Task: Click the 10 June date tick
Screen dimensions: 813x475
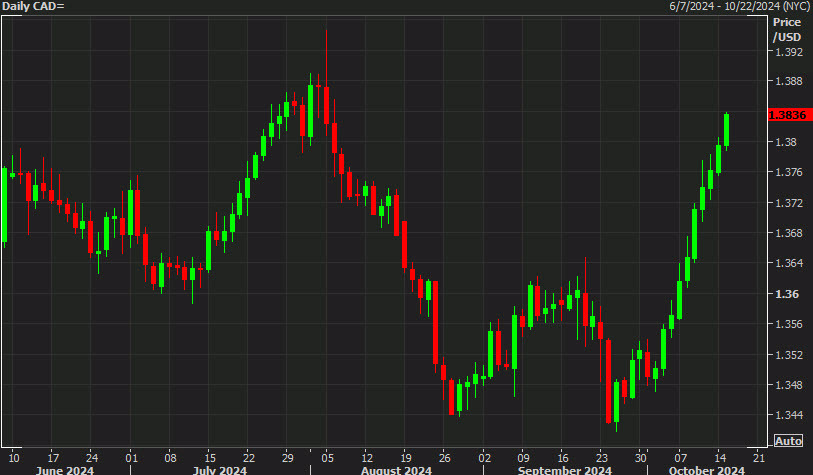Action: (14, 458)
